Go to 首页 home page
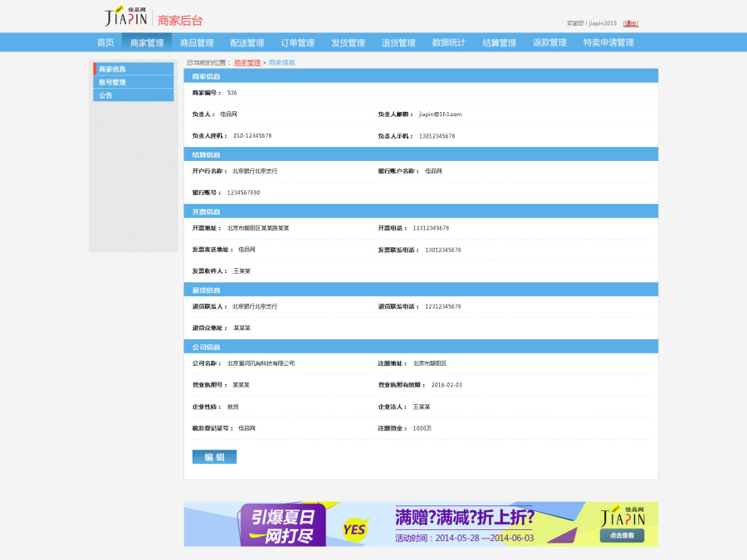 point(105,41)
